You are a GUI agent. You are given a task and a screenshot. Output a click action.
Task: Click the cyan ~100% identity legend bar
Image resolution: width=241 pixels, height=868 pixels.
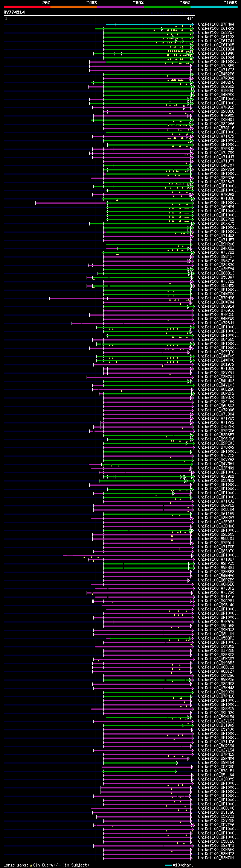(214, 7)
